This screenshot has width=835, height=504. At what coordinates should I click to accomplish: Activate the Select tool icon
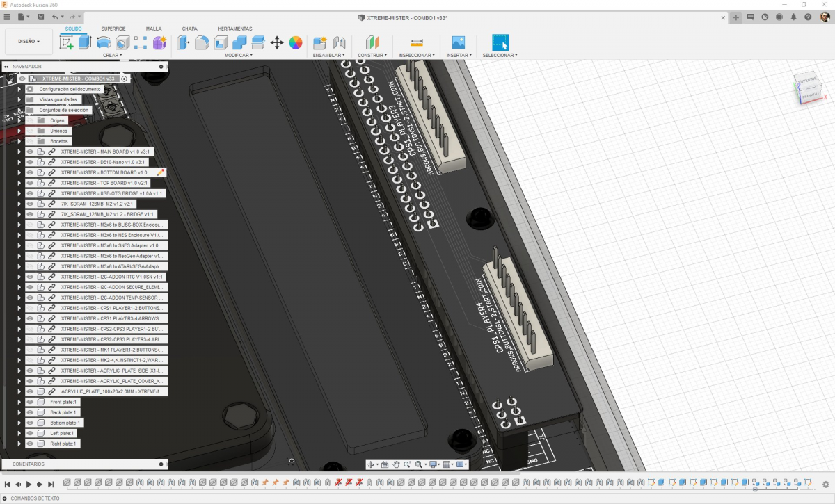point(500,42)
